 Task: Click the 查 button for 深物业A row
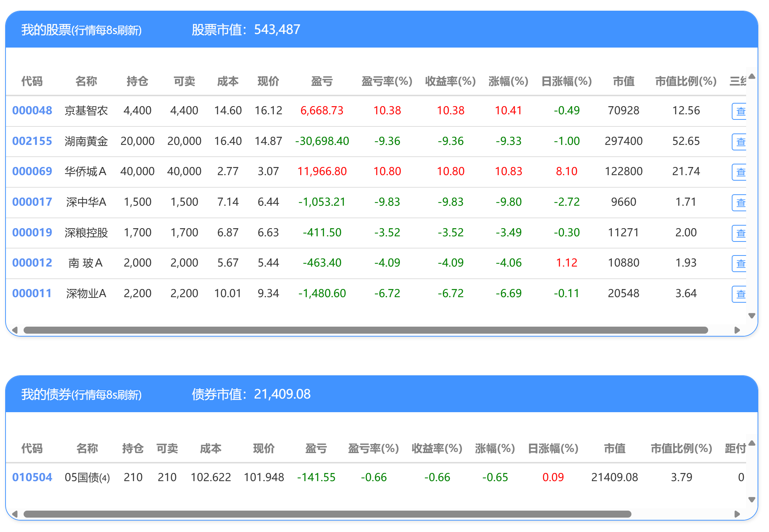click(739, 294)
